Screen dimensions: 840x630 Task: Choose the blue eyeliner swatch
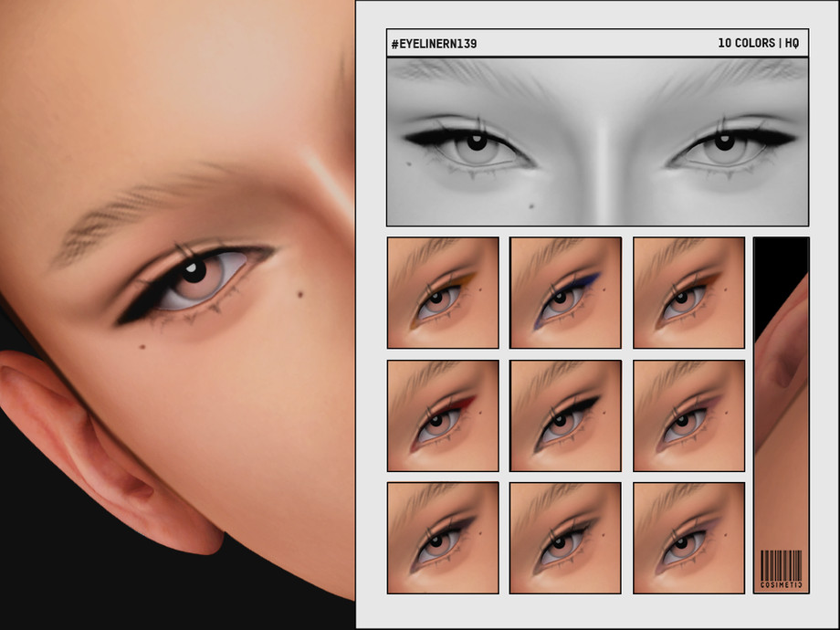pyautogui.click(x=565, y=293)
